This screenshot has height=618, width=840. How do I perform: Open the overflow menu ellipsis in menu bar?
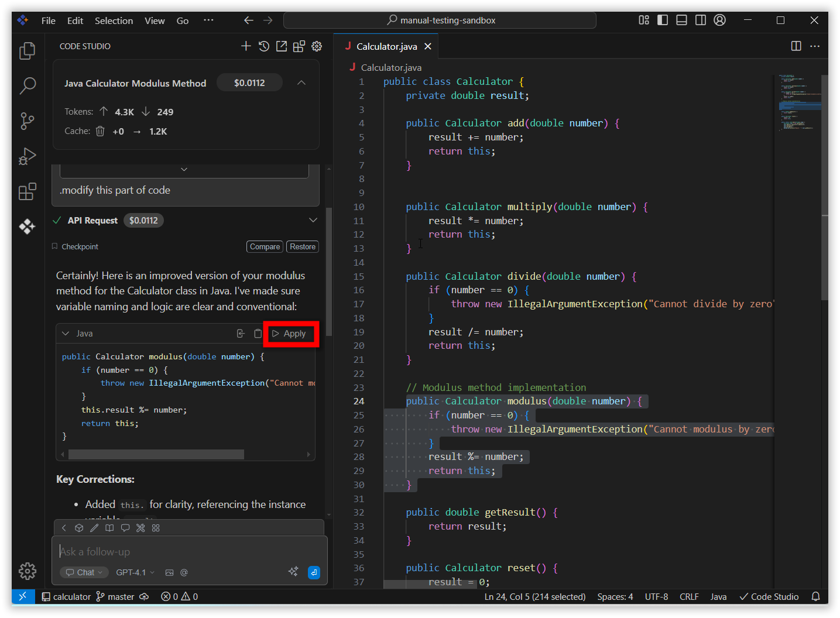point(208,20)
